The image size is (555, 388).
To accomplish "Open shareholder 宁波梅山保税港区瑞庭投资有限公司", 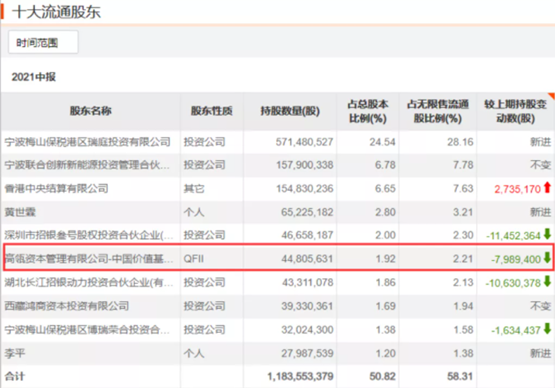I will [87, 142].
